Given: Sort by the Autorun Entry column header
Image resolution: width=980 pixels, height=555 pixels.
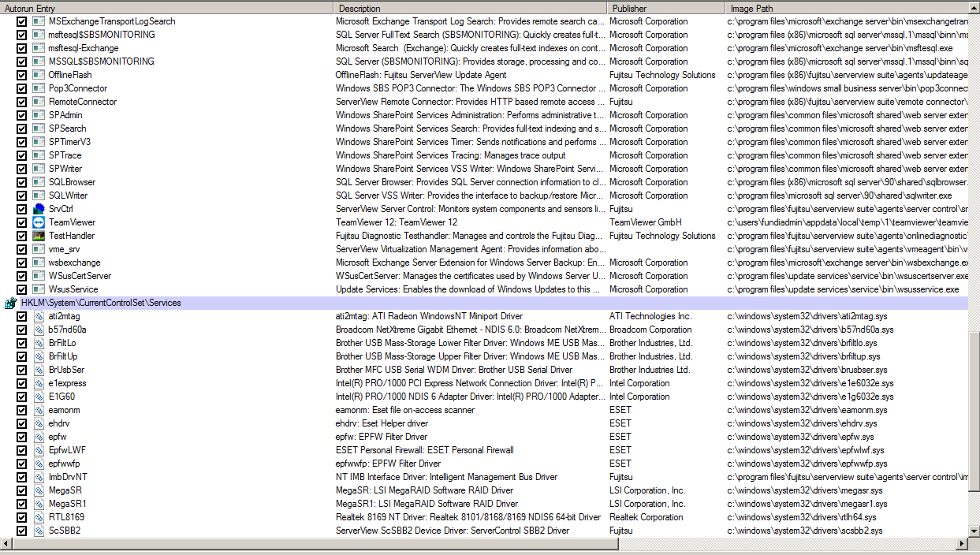Looking at the screenshot, I should coord(166,8).
